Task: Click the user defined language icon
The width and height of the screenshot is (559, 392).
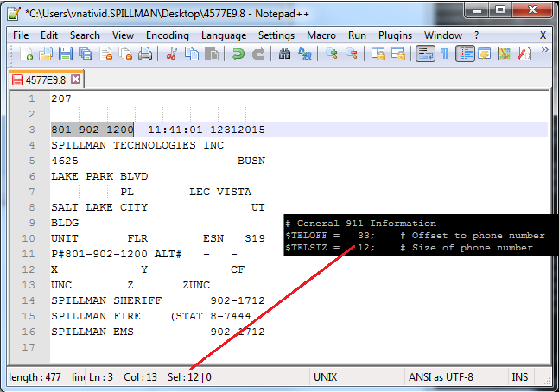Action: 485,54
